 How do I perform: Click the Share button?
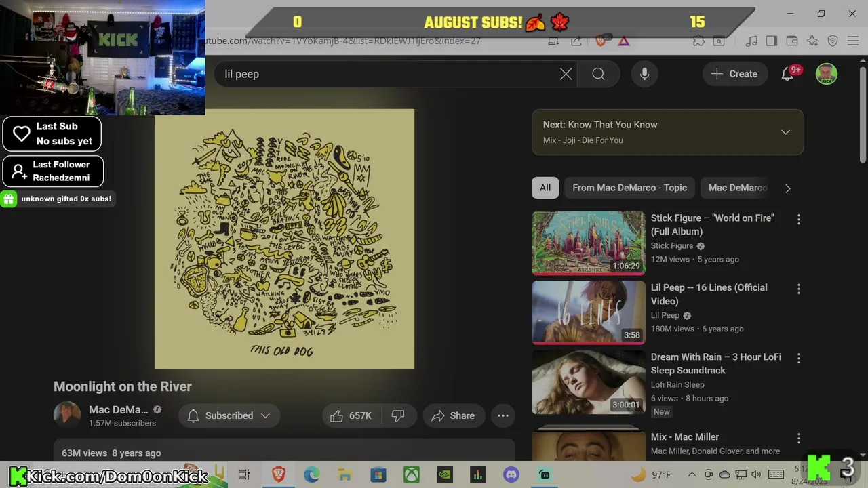pyautogui.click(x=453, y=415)
